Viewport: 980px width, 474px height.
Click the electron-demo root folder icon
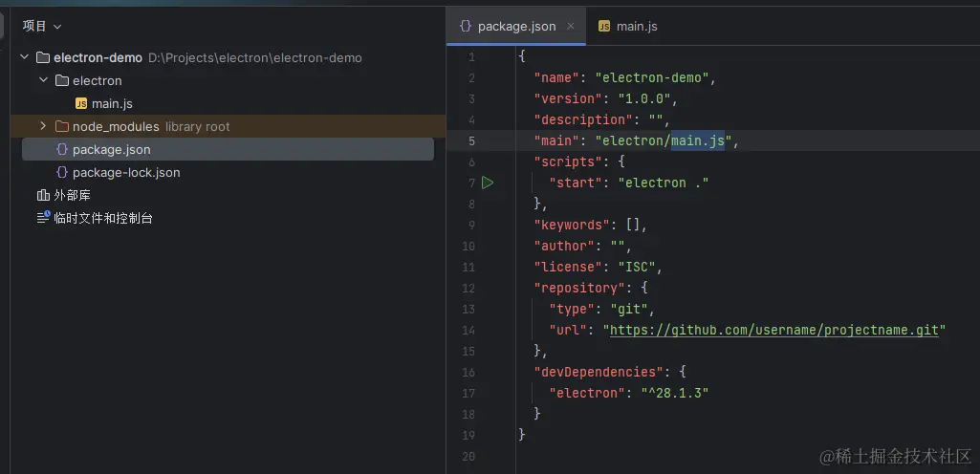pos(43,57)
